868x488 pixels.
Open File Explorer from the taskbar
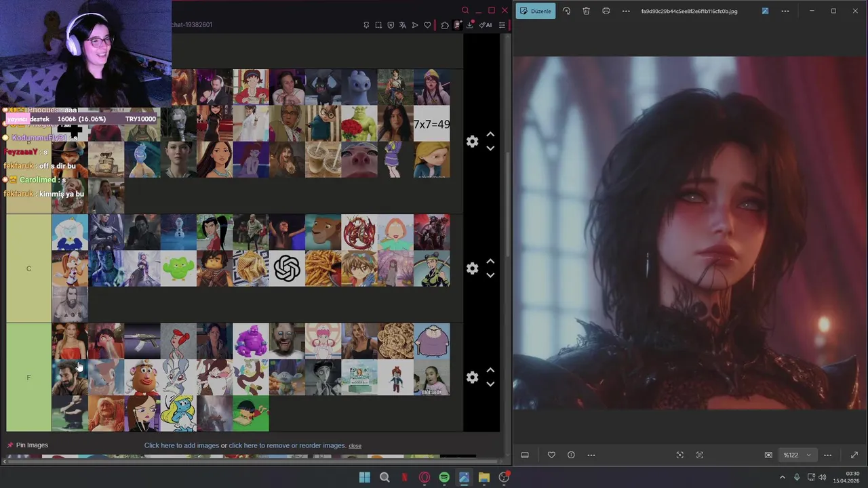coord(484,477)
